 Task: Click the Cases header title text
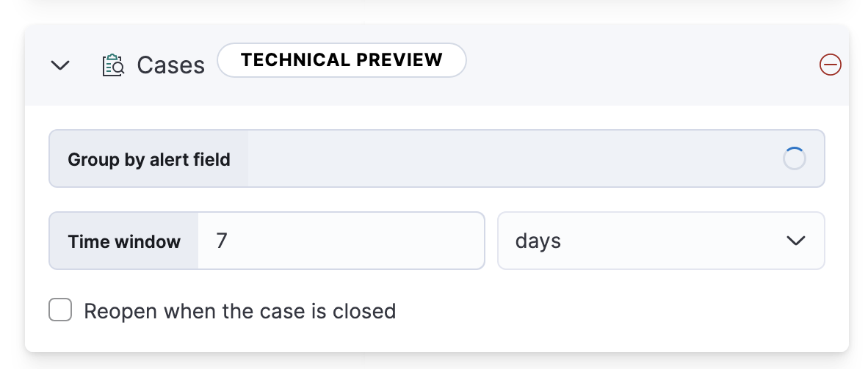coord(171,65)
